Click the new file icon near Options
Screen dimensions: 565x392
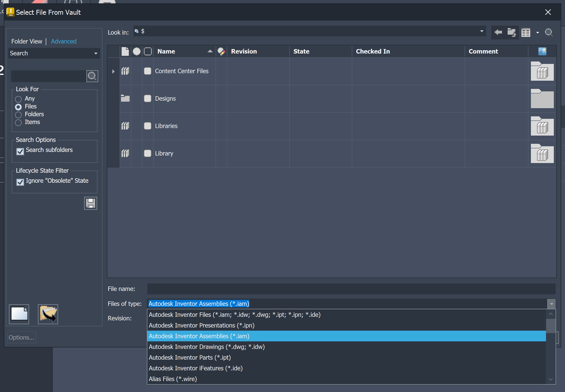19,314
